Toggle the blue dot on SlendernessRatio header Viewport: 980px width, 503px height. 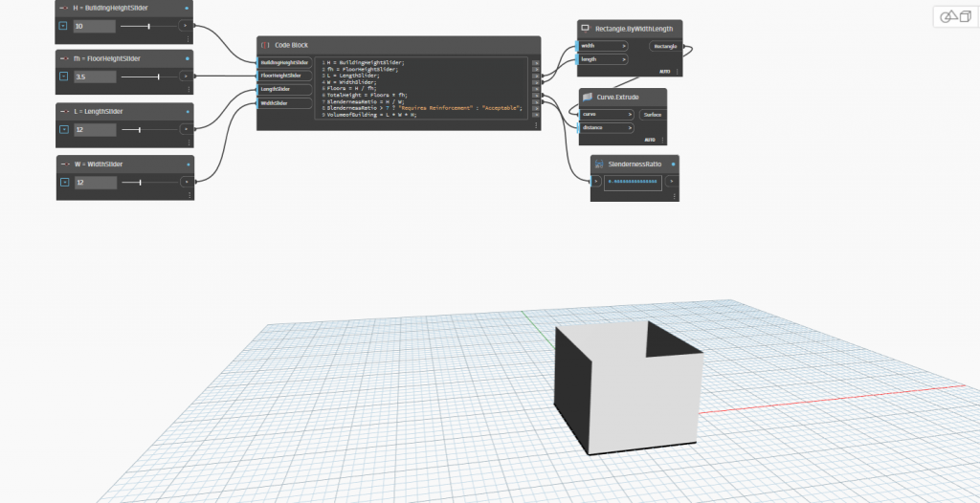(673, 164)
